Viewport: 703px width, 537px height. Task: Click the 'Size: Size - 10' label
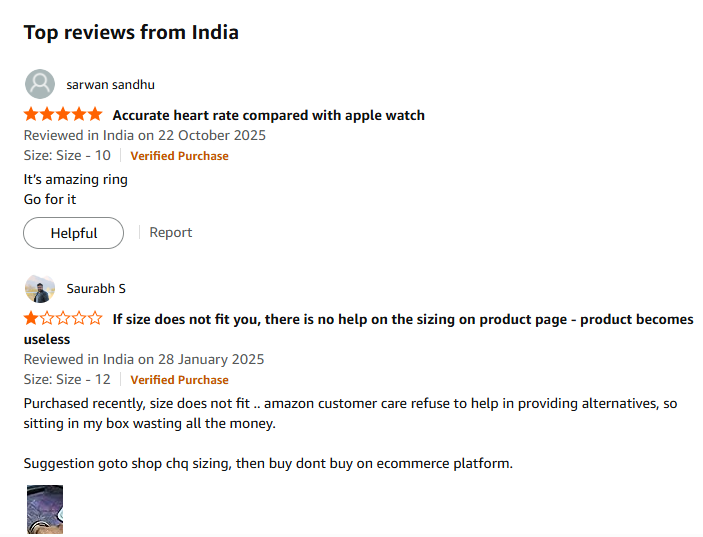pos(67,156)
